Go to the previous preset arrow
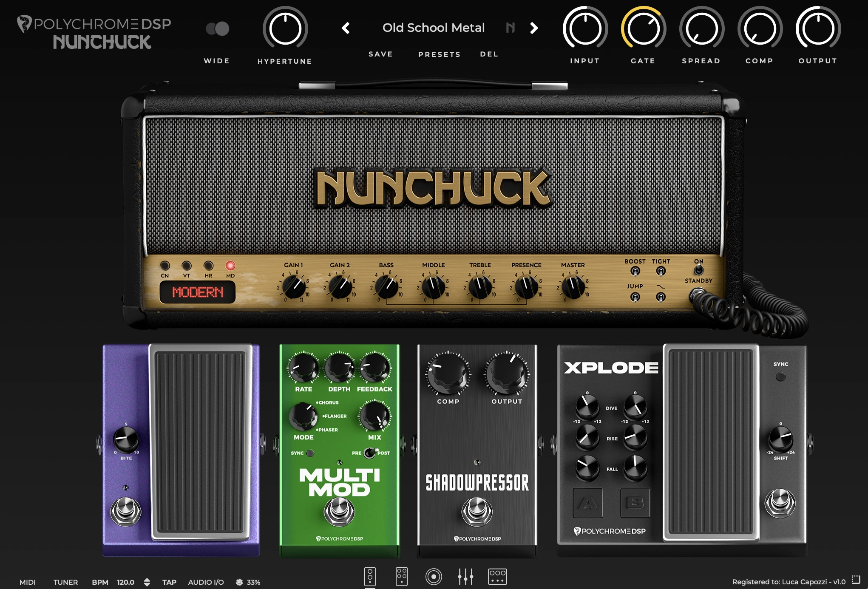 click(x=346, y=28)
